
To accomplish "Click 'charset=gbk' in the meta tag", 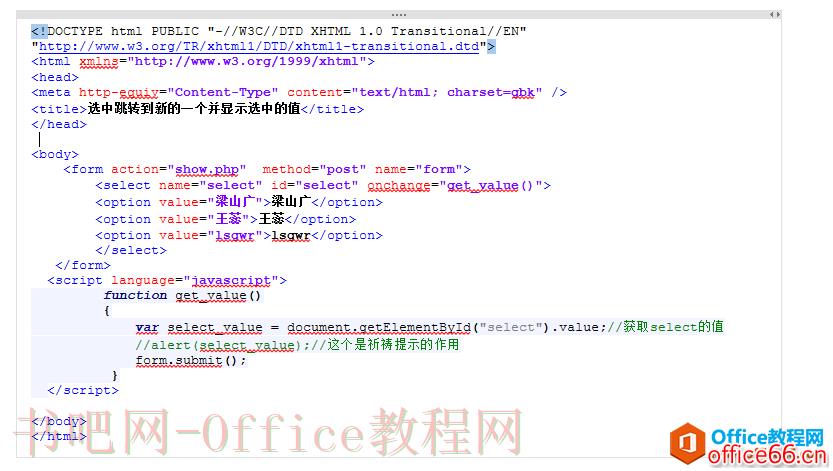I will point(490,92).
